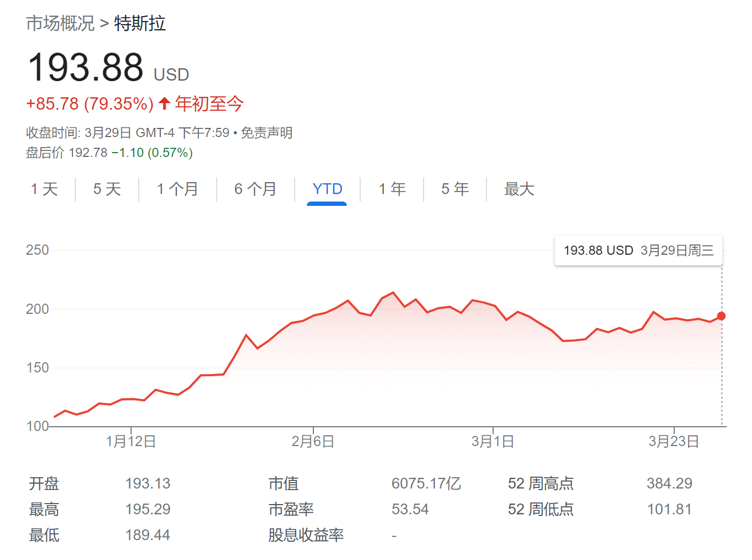Click the main price 193.88
The image size is (752, 560).
pos(85,68)
